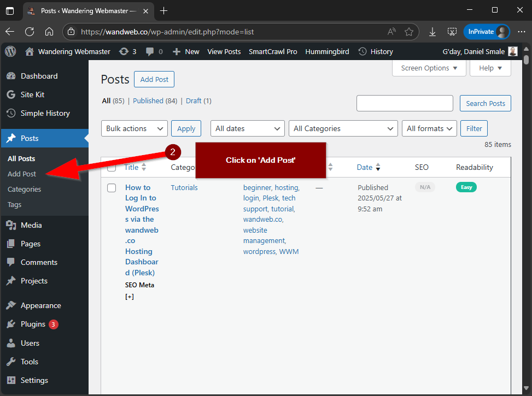This screenshot has height=396, width=532.
Task: Select Add Post in the Posts submenu
Action: coord(22,174)
